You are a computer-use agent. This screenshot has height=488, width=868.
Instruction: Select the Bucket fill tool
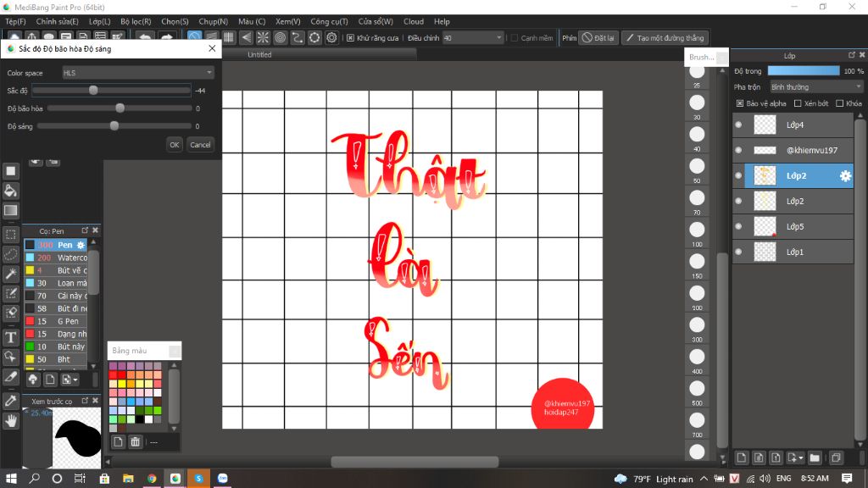[10, 191]
